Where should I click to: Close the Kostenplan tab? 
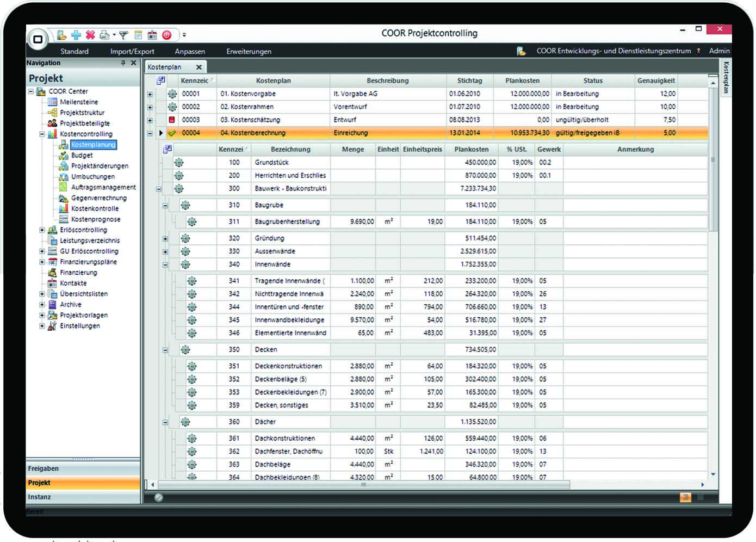tap(199, 67)
